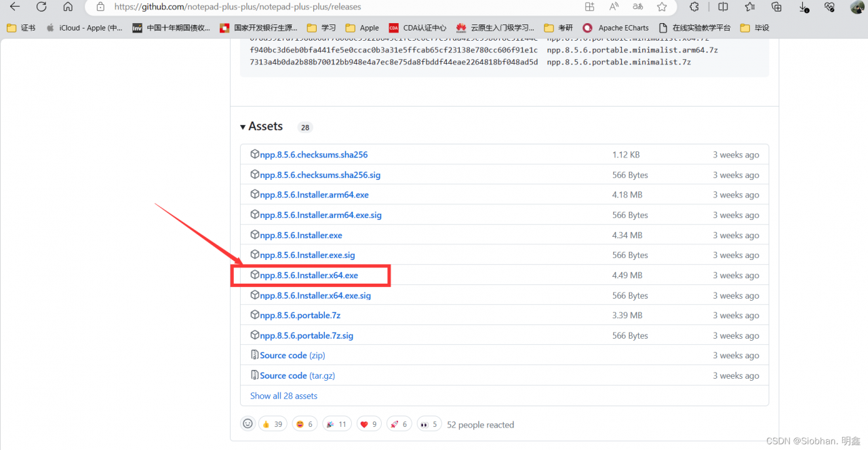The height and width of the screenshot is (450, 868).
Task: Open the browser Extensions puzzle icon
Action: click(x=694, y=7)
